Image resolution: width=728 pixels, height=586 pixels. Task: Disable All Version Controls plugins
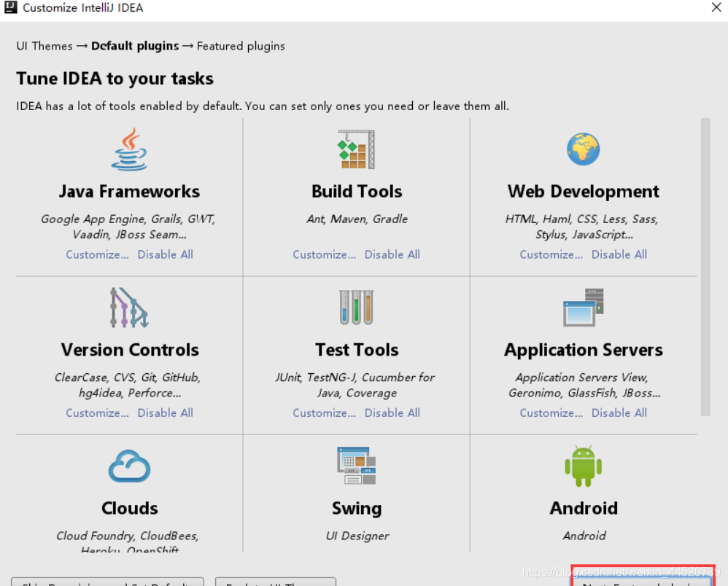point(166,413)
